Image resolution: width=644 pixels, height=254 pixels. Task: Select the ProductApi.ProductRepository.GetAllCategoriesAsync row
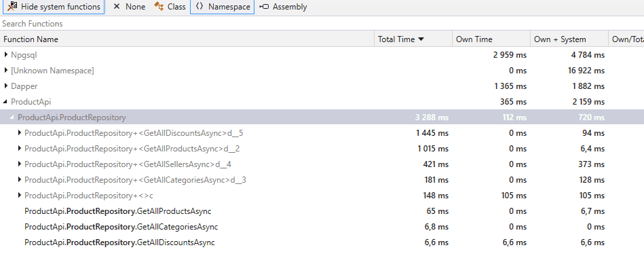point(322,227)
